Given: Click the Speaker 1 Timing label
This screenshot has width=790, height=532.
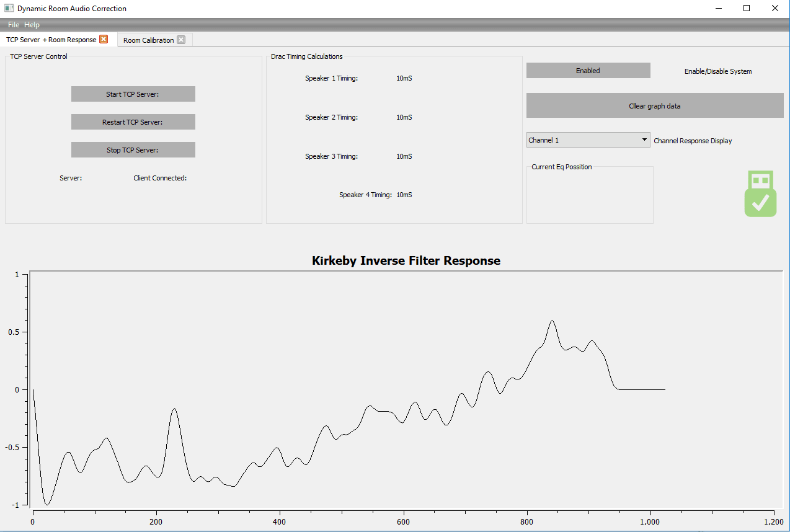Looking at the screenshot, I should point(331,79).
